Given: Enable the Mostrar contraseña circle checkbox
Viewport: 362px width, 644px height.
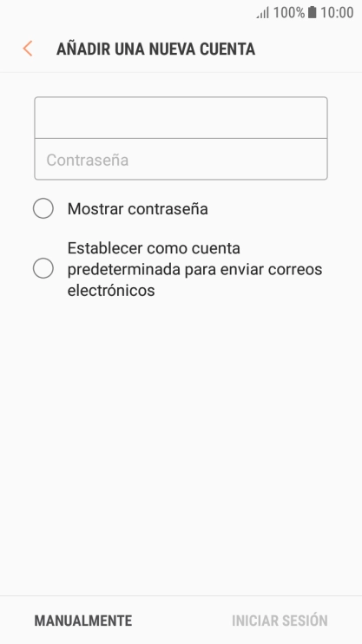Looking at the screenshot, I should pos(43,208).
